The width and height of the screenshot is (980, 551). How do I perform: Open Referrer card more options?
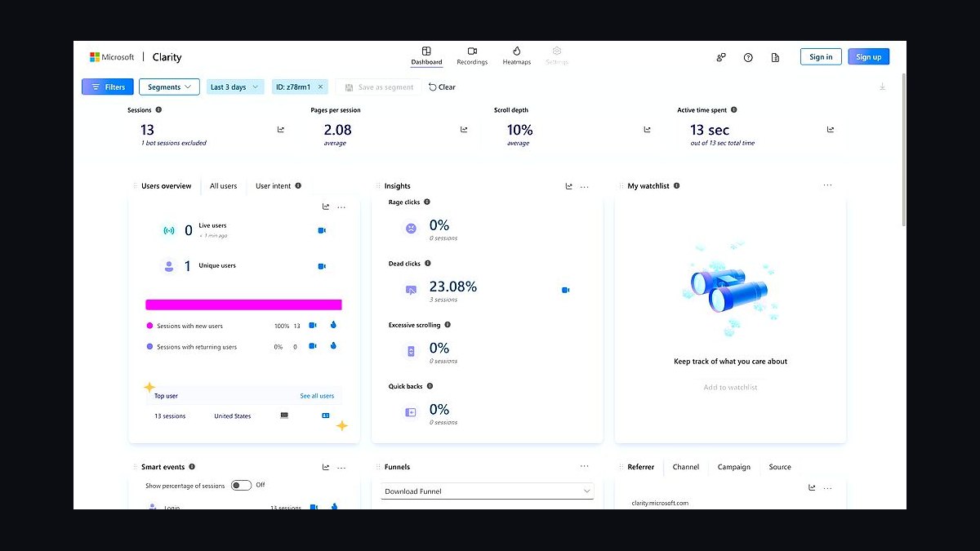tap(828, 488)
